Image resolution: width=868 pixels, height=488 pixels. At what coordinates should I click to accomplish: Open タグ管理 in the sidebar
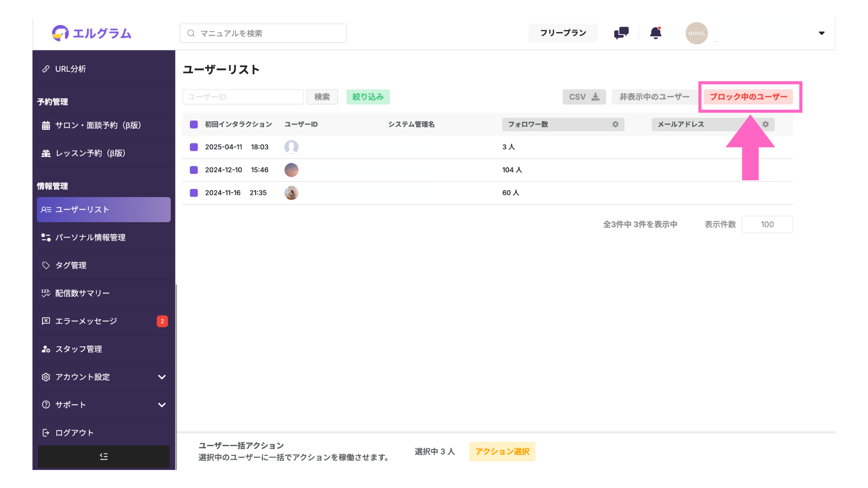tap(71, 265)
